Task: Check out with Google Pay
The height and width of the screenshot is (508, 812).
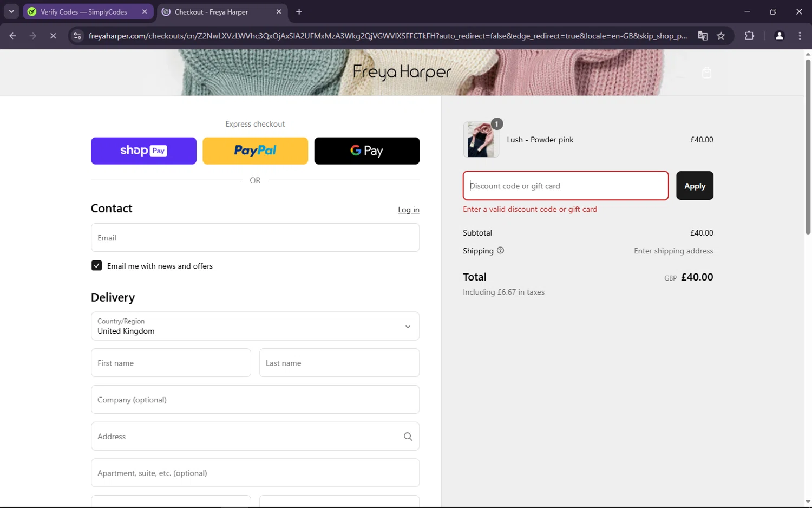Action: pos(366,151)
